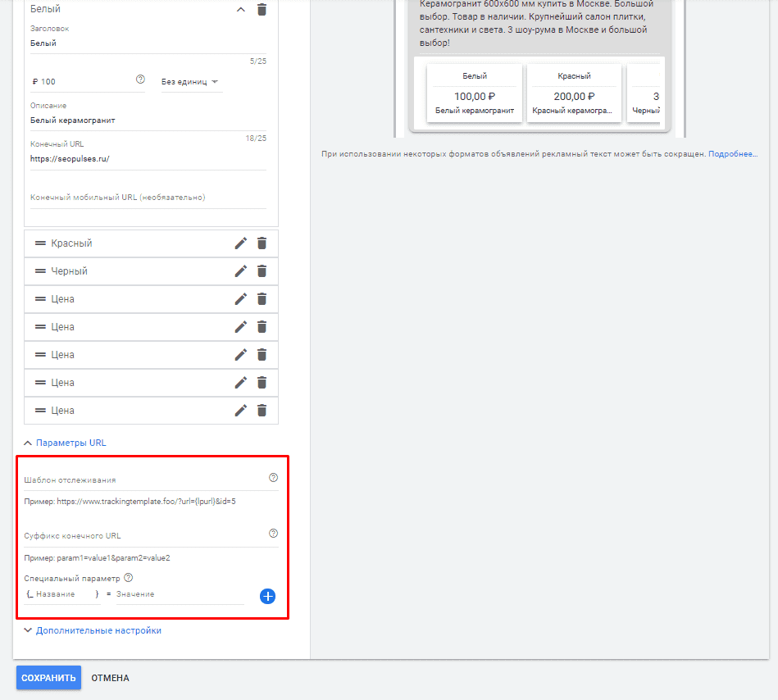Click the Конечный URL field https://seopulses.ru/
Viewport: 778px width, 700px height.
coord(148,159)
